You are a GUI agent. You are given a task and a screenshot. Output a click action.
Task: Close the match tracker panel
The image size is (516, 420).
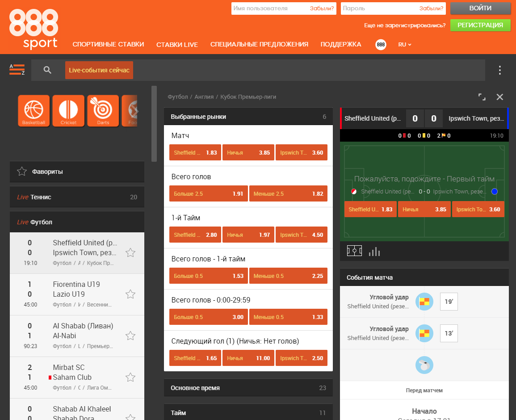[x=499, y=97]
